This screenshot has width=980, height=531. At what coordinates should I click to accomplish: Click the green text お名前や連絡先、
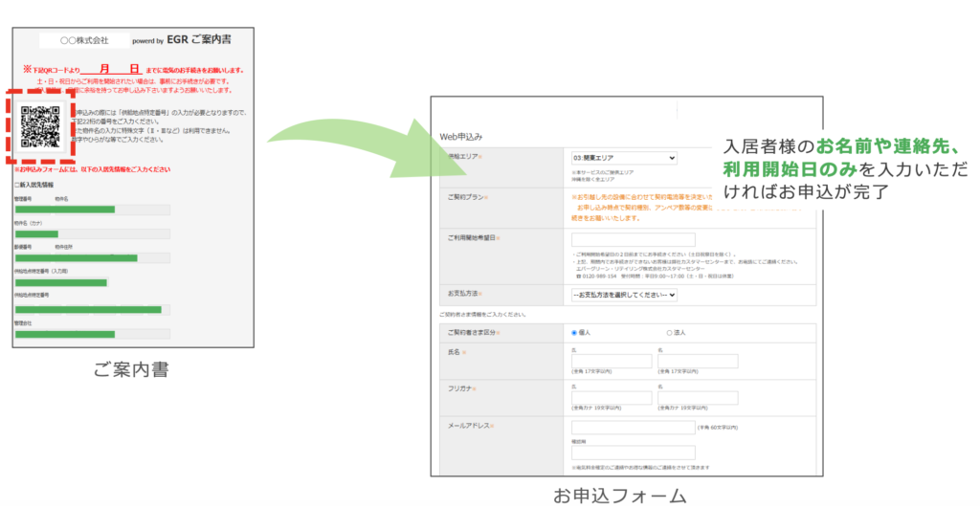(x=889, y=146)
